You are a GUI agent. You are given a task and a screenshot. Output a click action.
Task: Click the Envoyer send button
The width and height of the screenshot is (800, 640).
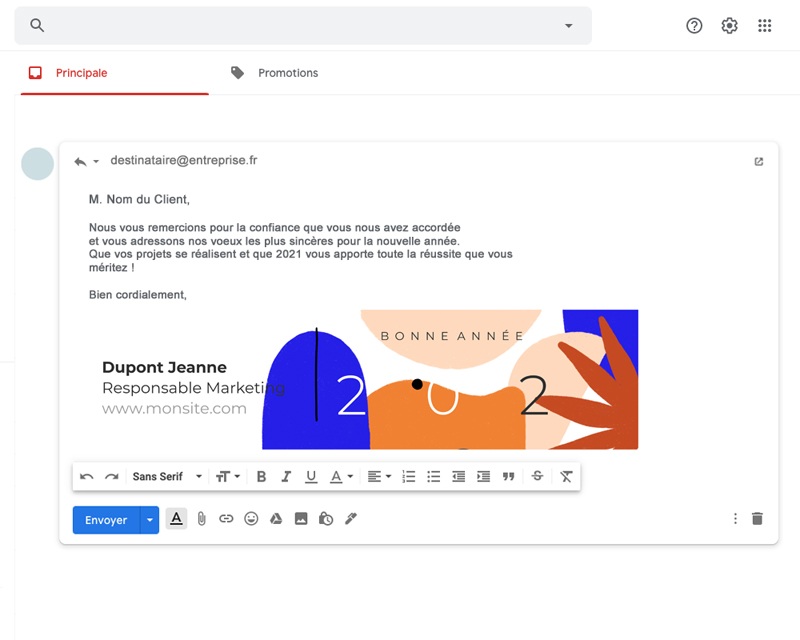pyautogui.click(x=106, y=520)
